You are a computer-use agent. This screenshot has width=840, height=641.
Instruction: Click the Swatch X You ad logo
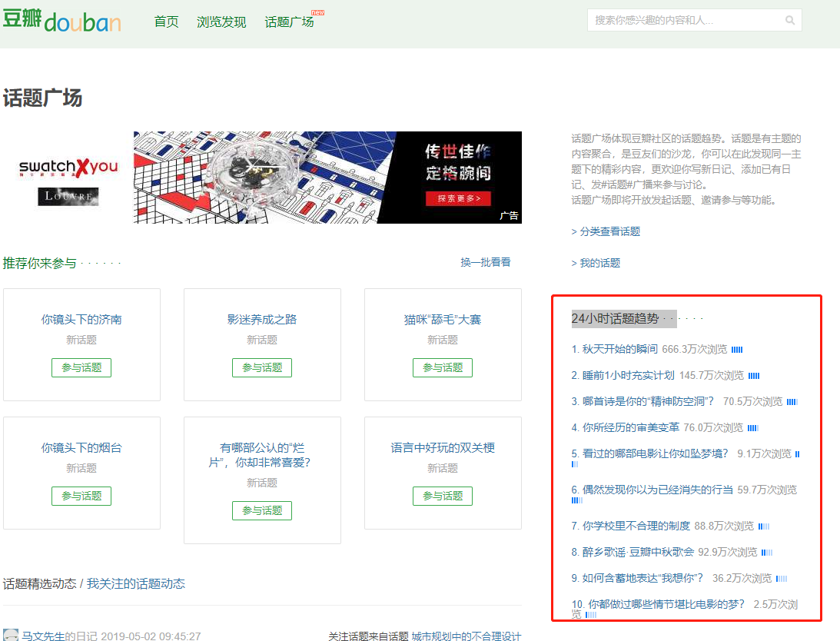(x=68, y=167)
